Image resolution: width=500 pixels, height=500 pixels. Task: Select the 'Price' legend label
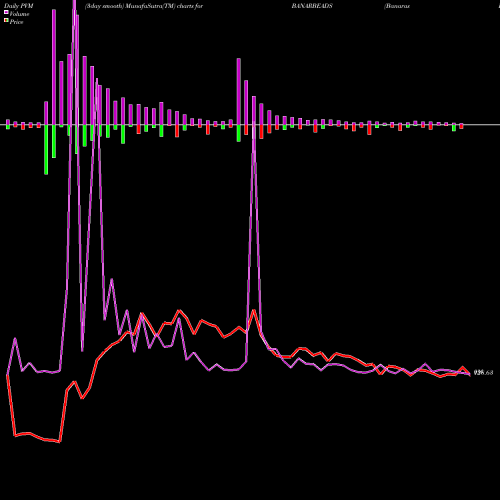(x=16, y=22)
